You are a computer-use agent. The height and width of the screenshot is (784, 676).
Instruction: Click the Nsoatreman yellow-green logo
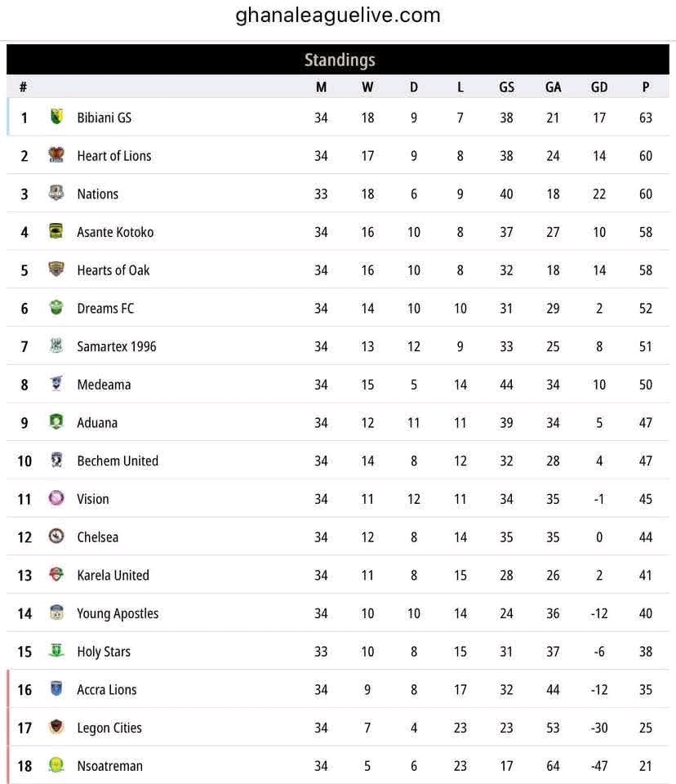coord(56,765)
